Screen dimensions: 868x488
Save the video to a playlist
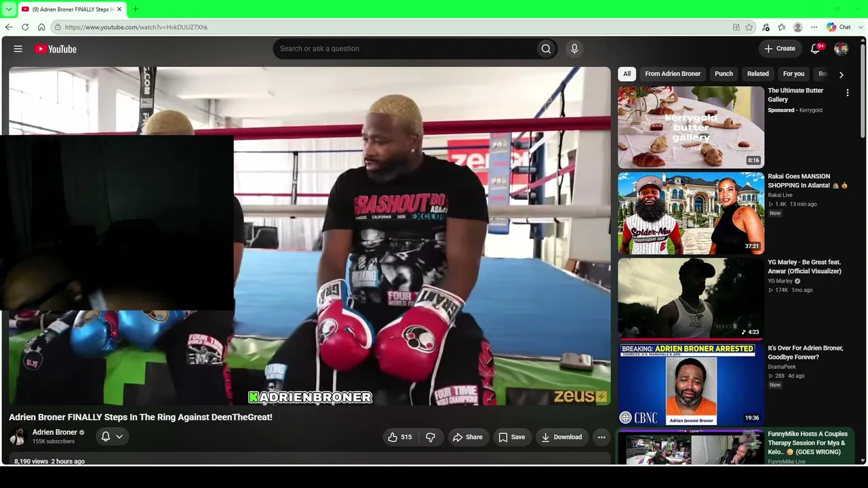(512, 437)
